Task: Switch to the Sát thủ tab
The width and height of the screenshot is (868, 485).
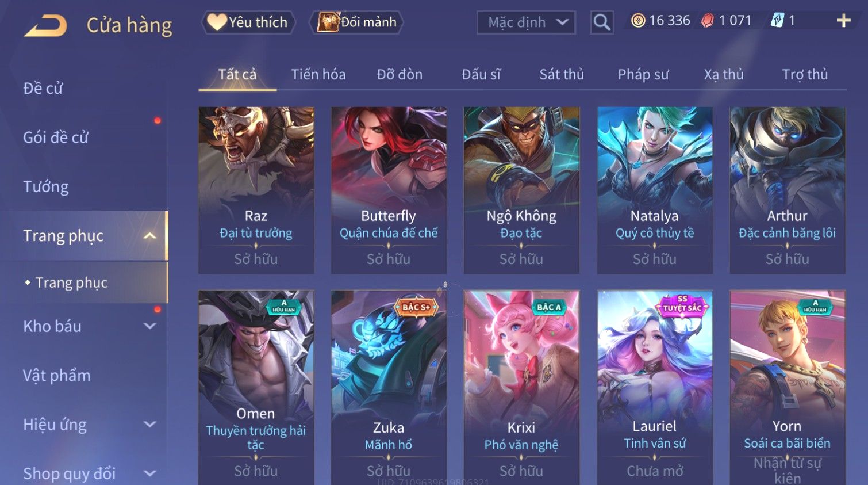Action: click(x=562, y=75)
